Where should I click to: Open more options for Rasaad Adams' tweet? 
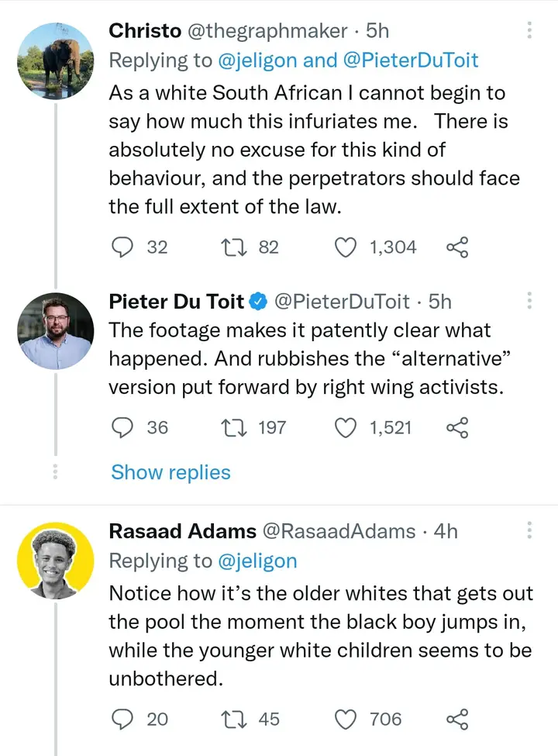[530, 530]
